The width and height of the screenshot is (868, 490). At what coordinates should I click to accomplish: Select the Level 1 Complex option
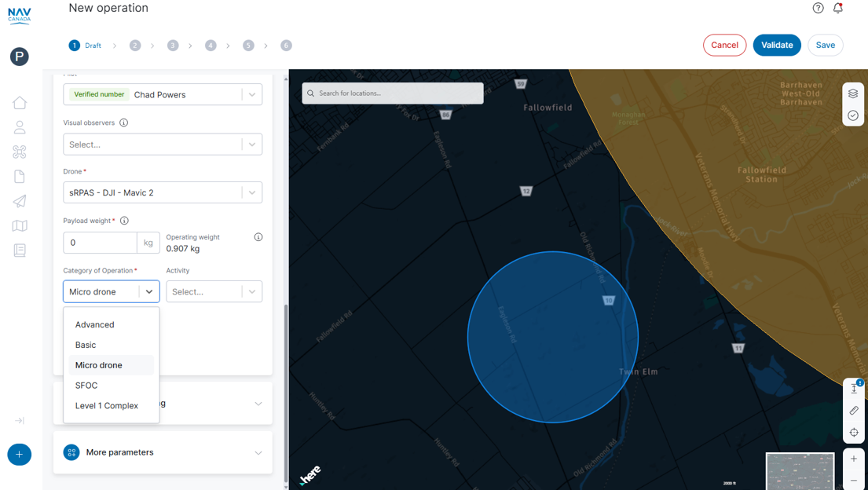click(x=107, y=406)
